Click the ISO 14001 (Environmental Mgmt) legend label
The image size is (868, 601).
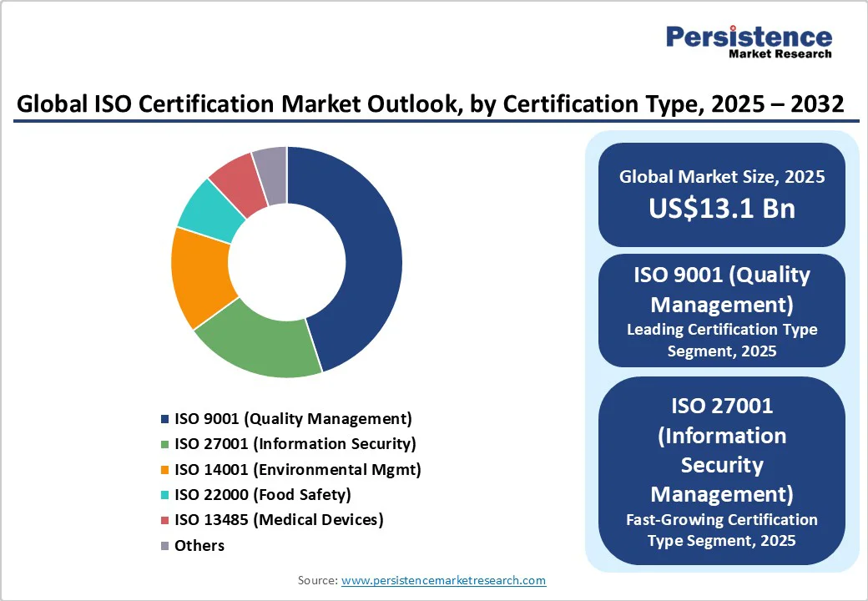point(297,470)
